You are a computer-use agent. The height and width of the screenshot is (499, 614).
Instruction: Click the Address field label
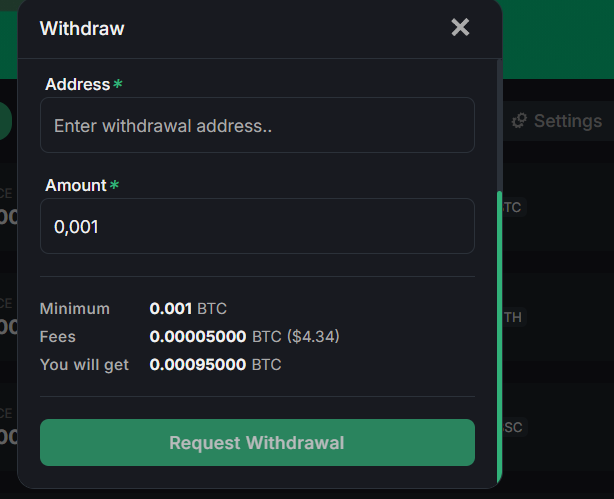77,85
